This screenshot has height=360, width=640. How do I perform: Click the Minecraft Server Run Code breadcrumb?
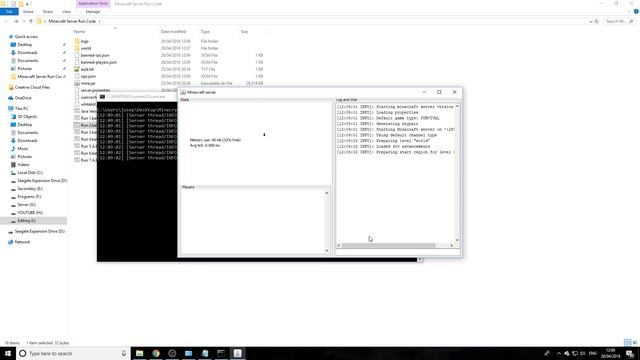(x=72, y=21)
